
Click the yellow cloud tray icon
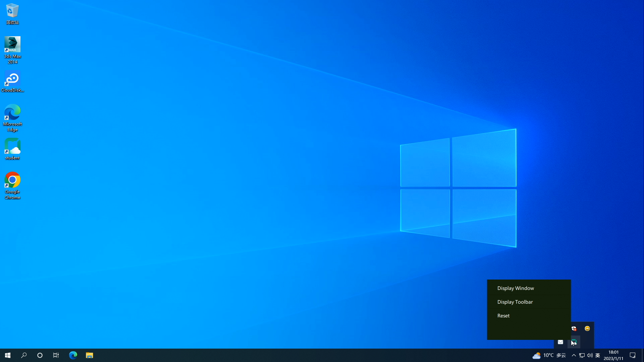(587, 328)
